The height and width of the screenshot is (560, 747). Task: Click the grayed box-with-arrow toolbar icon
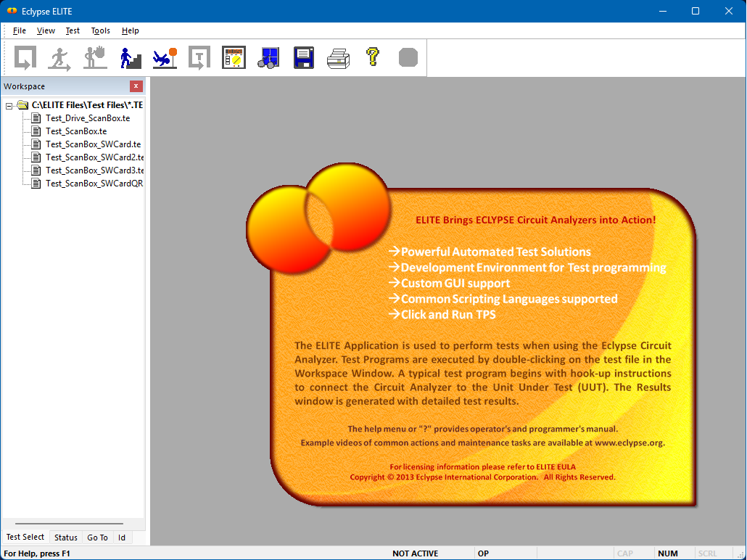[25, 58]
